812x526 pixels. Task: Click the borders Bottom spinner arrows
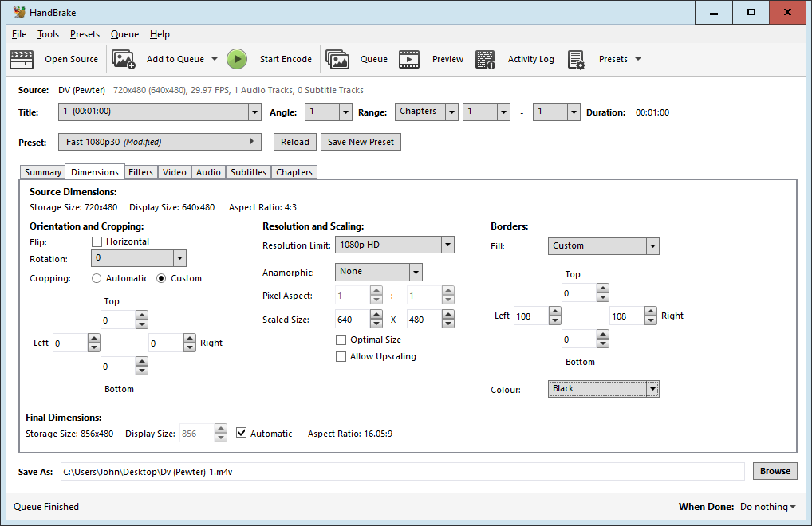603,339
